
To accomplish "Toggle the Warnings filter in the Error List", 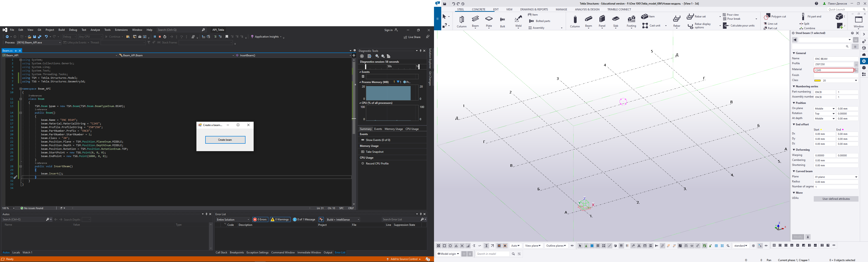I will (280, 219).
